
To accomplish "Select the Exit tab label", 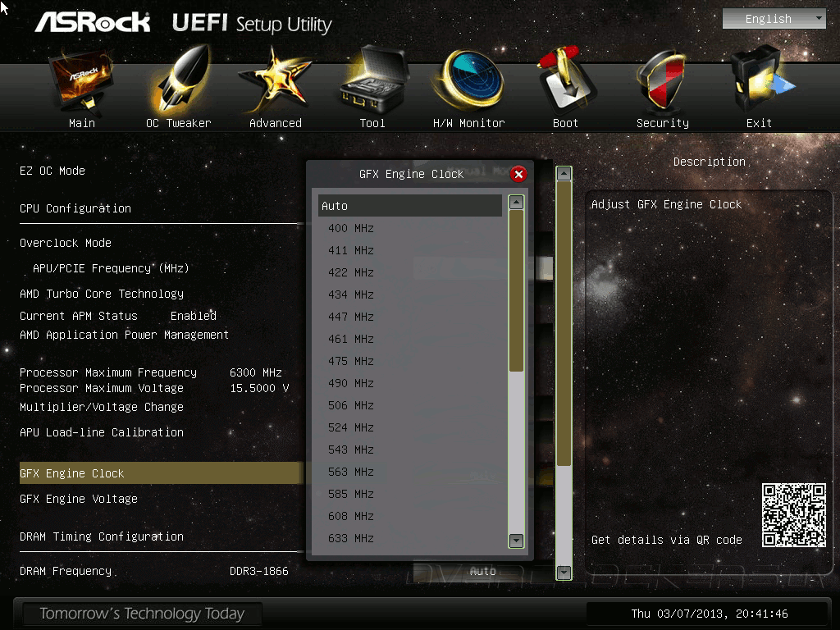I will (x=759, y=123).
